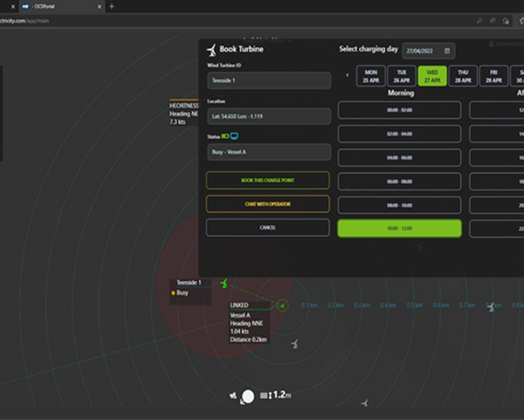
Task: Click the Wind Turbine ID field Teesside 1
Action: (269, 80)
